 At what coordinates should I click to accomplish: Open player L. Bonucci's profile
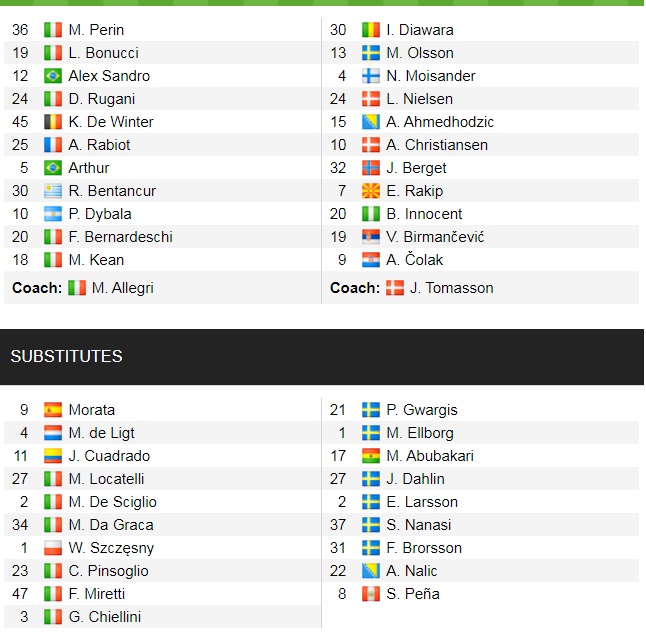(103, 53)
